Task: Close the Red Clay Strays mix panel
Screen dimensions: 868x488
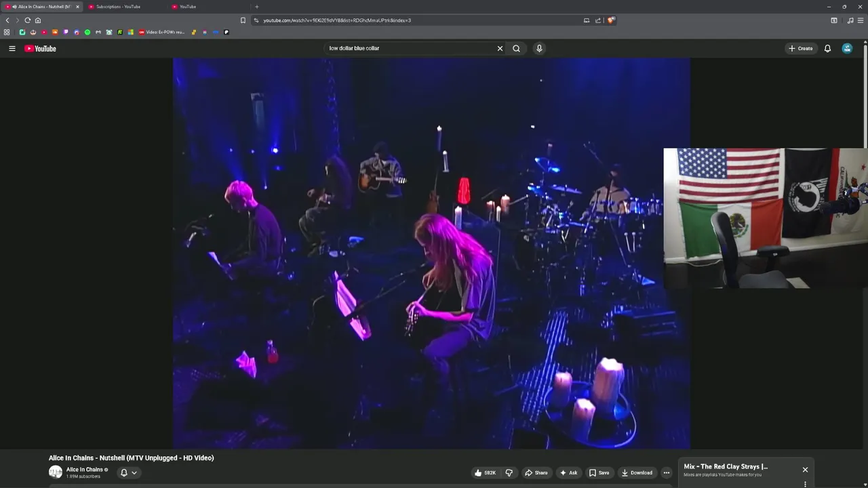Action: point(805,470)
